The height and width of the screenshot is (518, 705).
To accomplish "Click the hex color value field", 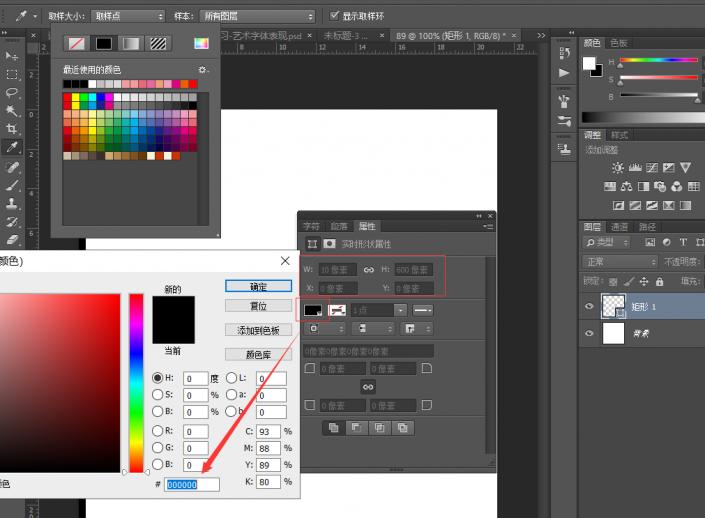I will click(192, 484).
